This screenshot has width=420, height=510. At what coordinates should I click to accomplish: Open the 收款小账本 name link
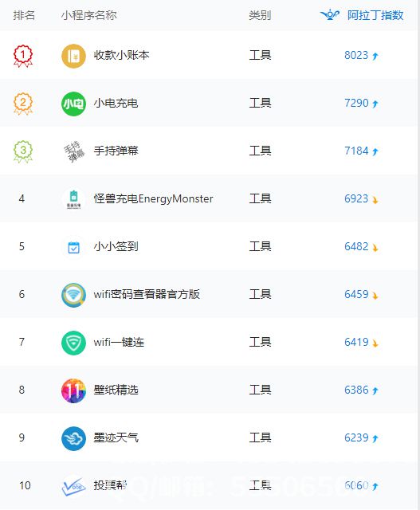121,55
